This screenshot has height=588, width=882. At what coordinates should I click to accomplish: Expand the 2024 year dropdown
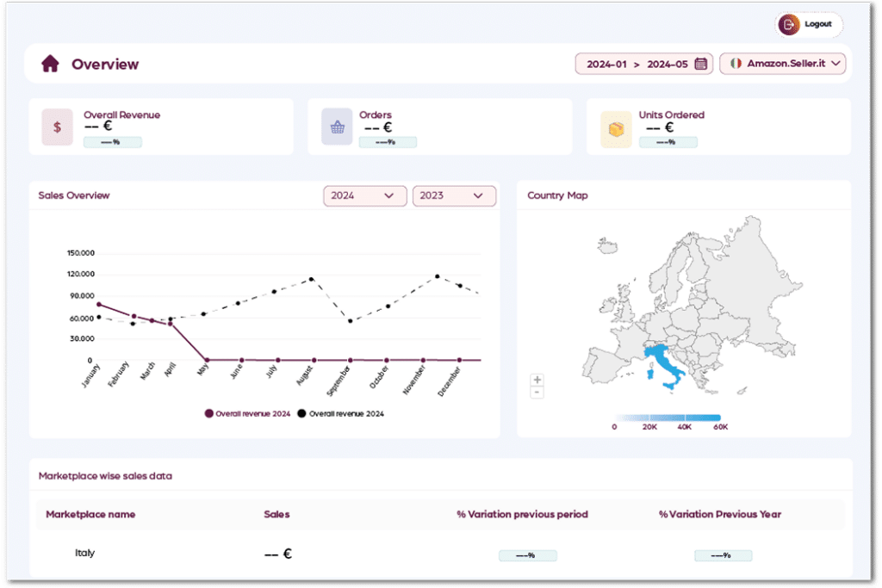364,196
